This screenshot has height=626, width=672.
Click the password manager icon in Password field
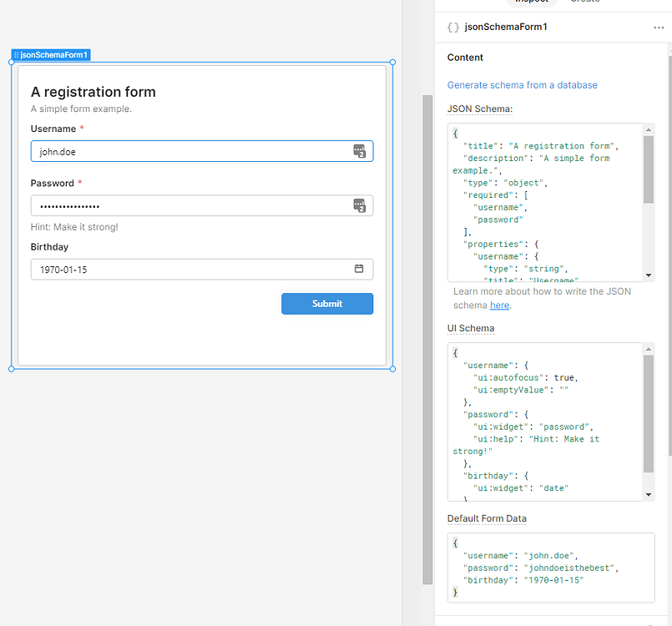click(359, 205)
